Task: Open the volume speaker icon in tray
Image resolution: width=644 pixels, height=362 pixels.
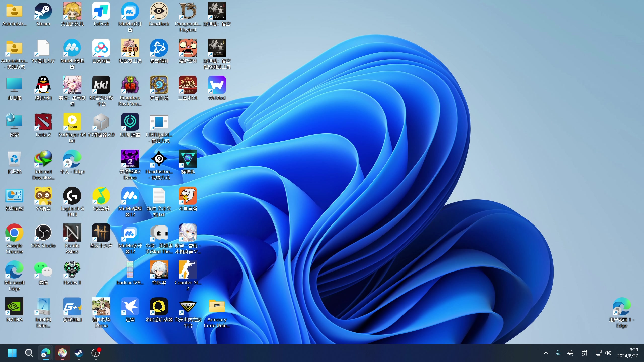Action: [x=608, y=353]
